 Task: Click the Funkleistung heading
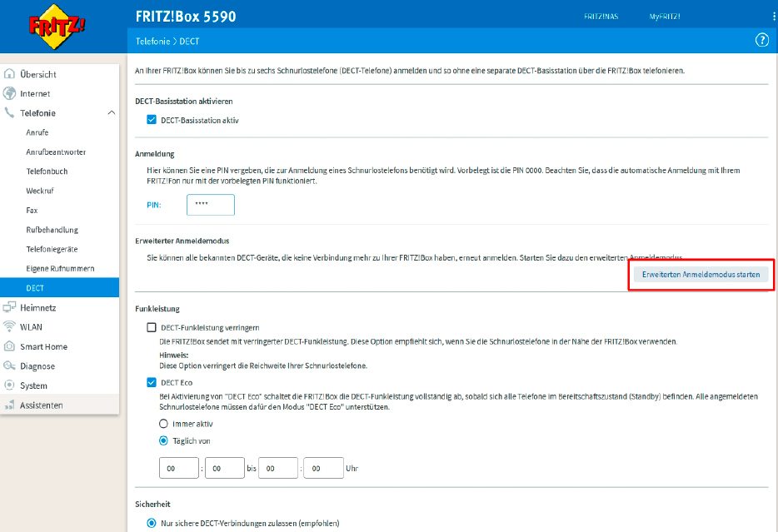click(157, 308)
